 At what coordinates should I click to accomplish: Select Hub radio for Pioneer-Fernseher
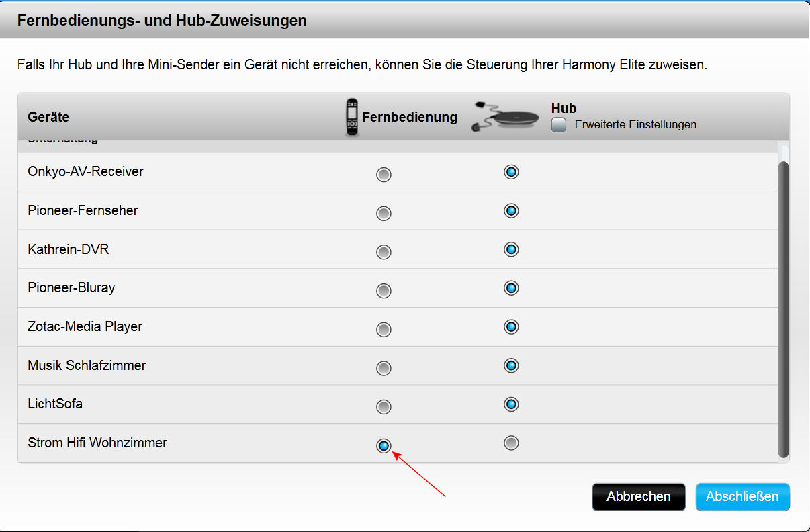[x=511, y=211]
